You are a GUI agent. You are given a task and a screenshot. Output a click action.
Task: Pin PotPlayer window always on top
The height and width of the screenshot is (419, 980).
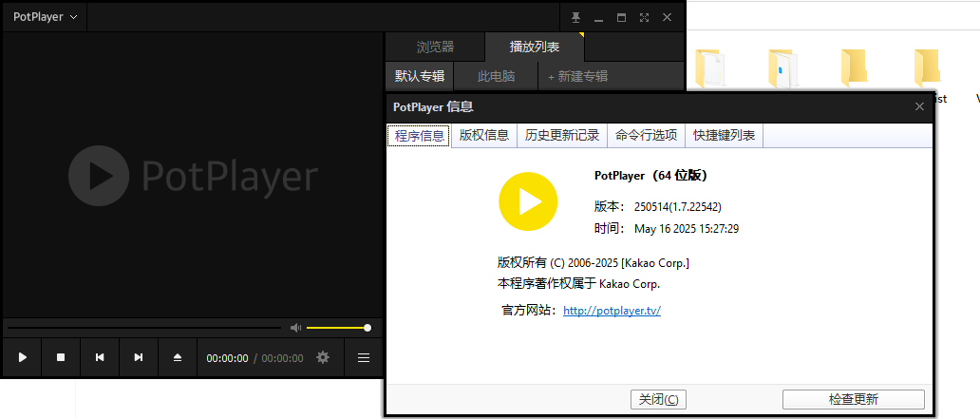pos(575,17)
